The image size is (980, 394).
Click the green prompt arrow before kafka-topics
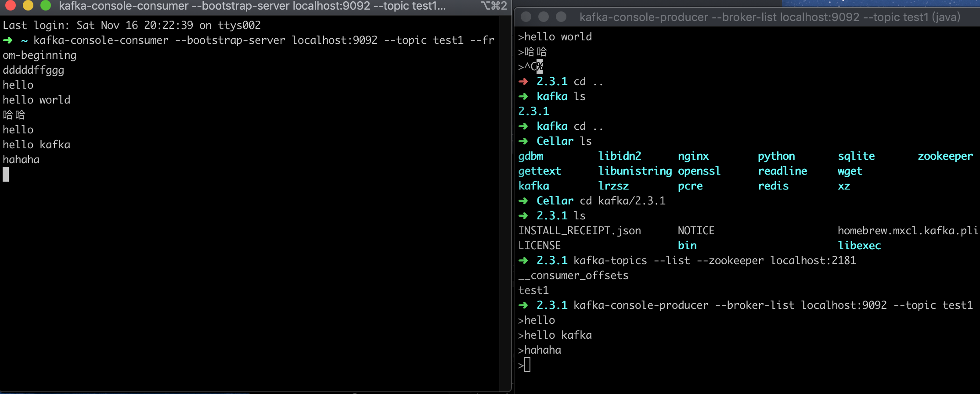(523, 261)
